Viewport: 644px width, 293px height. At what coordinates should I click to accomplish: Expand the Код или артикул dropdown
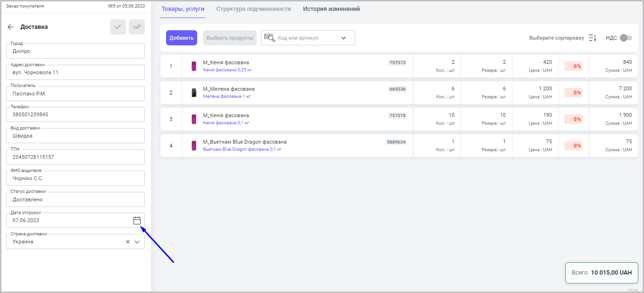click(343, 38)
